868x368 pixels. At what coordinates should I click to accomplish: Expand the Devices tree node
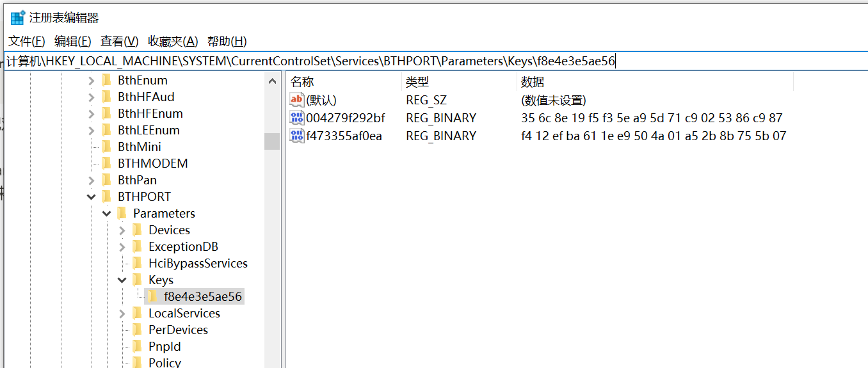tap(122, 230)
